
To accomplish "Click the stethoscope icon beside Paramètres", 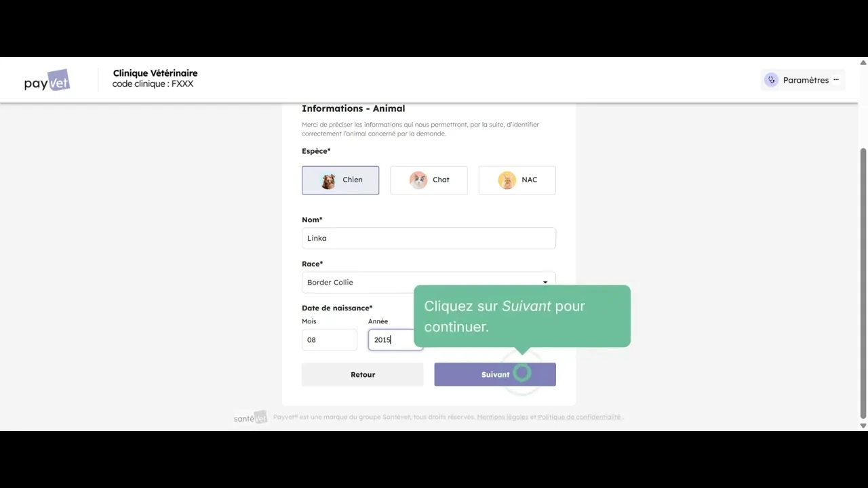I will click(x=771, y=80).
